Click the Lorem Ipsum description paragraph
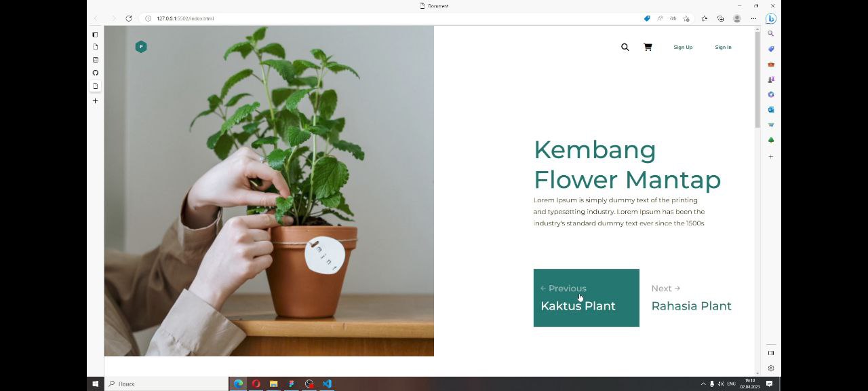Viewport: 868px width, 391px height. 619,212
